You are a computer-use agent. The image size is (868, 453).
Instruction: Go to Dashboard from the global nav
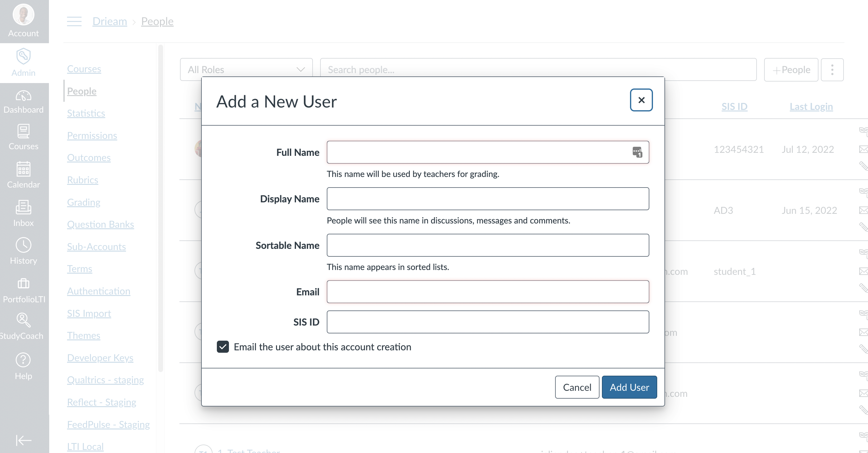[x=24, y=102]
